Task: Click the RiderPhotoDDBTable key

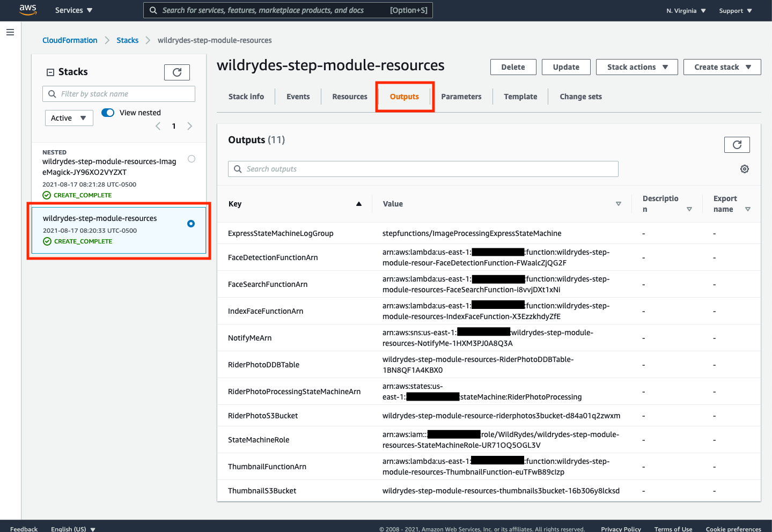Action: (x=264, y=365)
